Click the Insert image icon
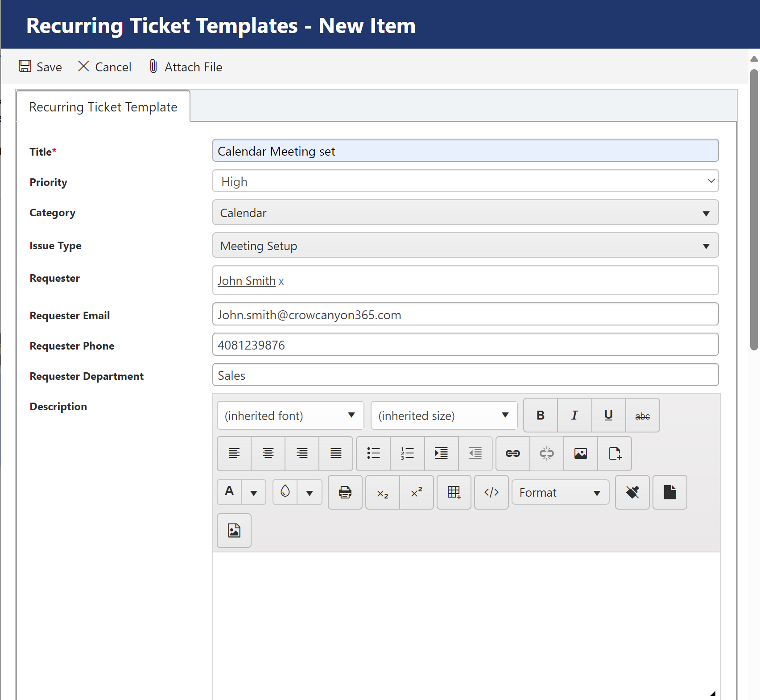Screen dimensions: 760x700 click(x=580, y=453)
